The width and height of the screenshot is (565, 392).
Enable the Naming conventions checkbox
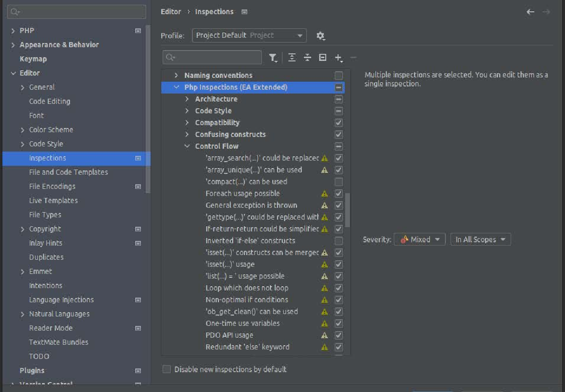(x=339, y=75)
